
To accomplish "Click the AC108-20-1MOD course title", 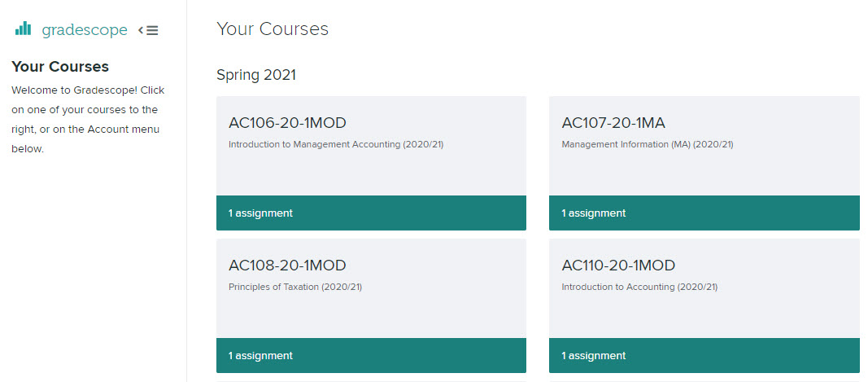I will pos(287,266).
